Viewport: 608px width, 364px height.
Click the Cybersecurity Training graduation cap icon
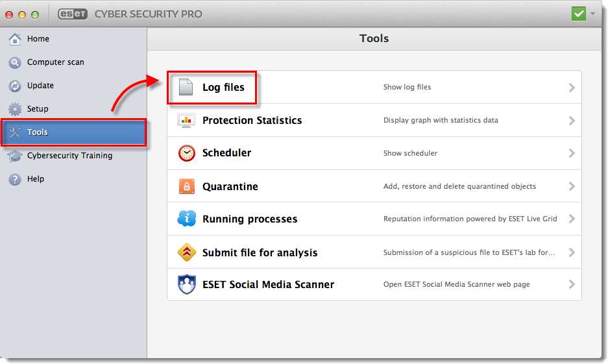[15, 156]
